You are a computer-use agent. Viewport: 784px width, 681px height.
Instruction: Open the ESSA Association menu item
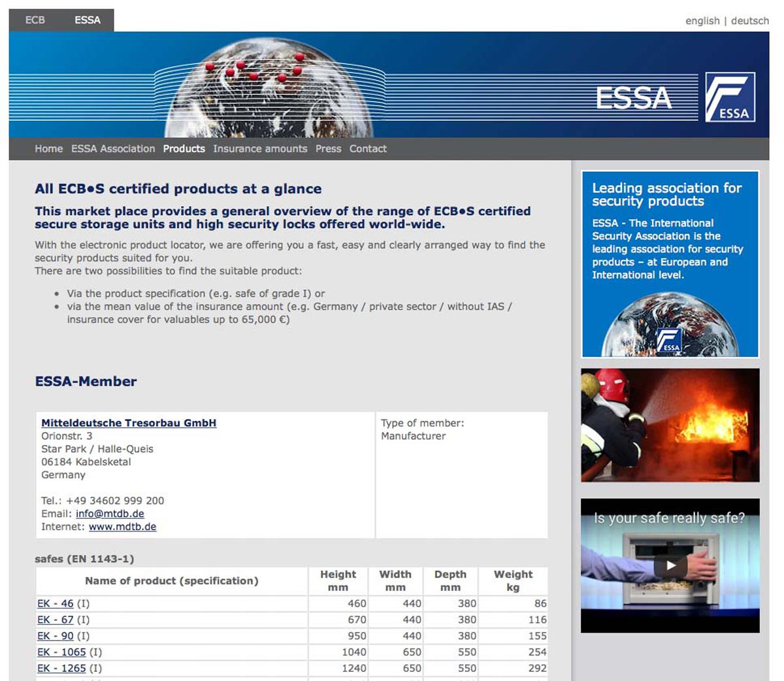(x=113, y=148)
